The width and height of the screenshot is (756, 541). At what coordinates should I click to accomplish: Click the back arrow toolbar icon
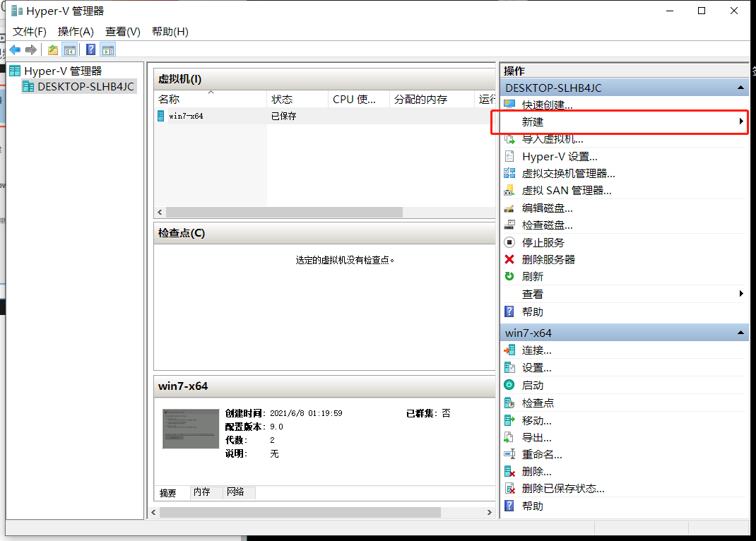click(x=15, y=49)
